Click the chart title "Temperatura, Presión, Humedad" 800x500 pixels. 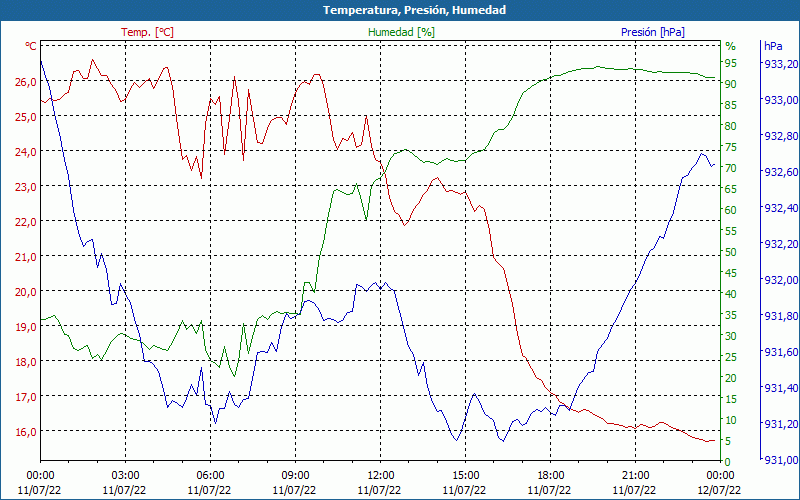[x=414, y=10]
